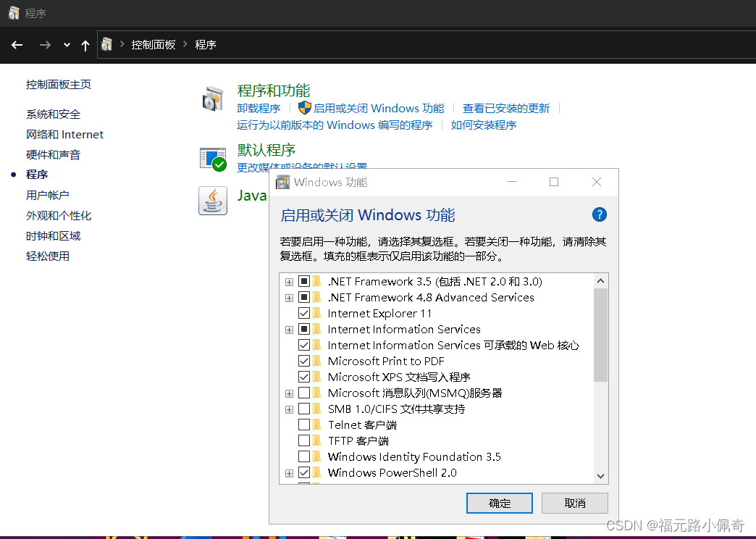Screen dimensions: 756x539
Task: Click the Programs and Features icon
Action: 212,99
